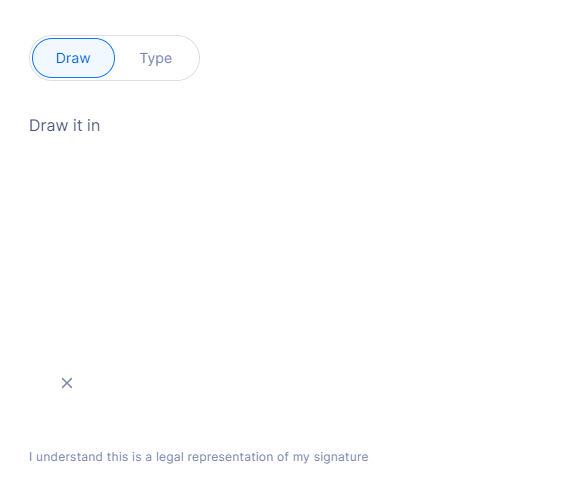Click the X signature marker icon
This screenshot has height=496, width=575.
point(67,383)
